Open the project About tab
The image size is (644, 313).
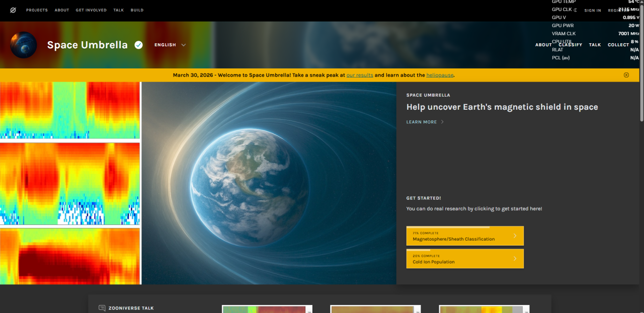click(x=543, y=45)
